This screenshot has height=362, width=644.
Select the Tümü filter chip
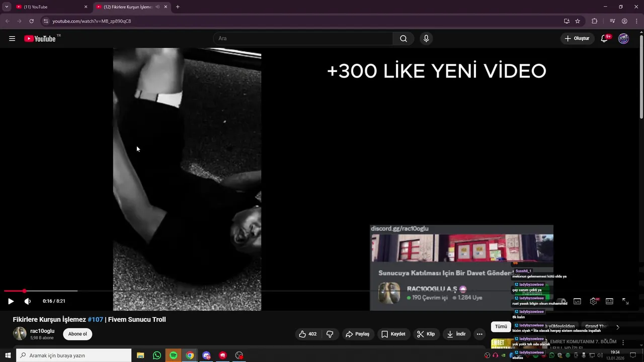[501, 327]
